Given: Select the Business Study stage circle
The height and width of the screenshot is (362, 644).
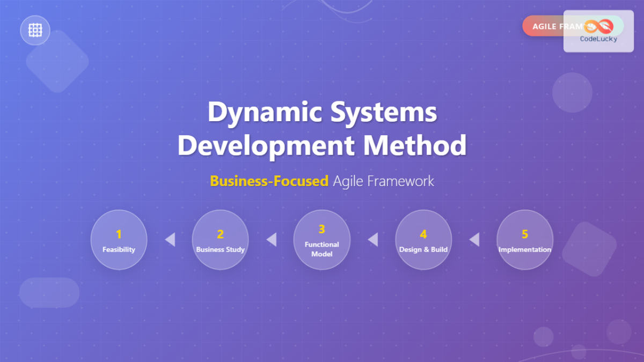Looking at the screenshot, I should pyautogui.click(x=220, y=240).
